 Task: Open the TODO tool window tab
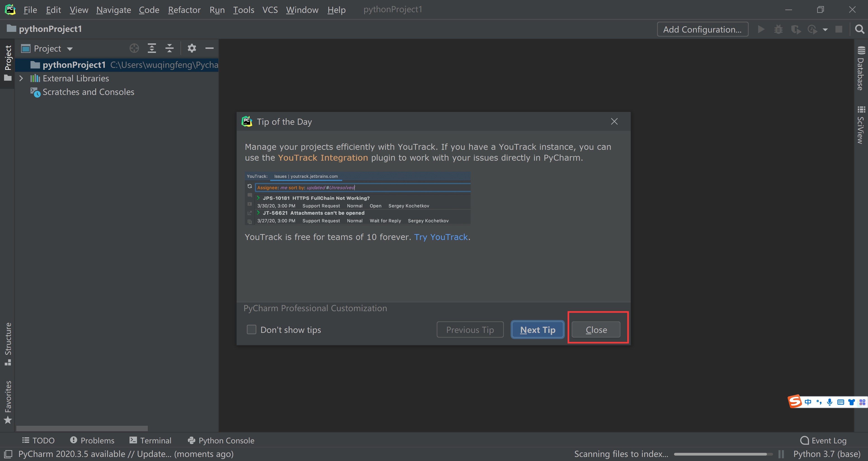coord(38,440)
